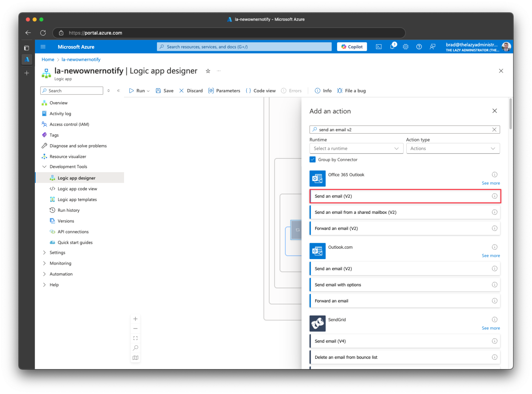The height and width of the screenshot is (394, 532).
Task: Open Overview in the resource menu
Action: pos(58,103)
